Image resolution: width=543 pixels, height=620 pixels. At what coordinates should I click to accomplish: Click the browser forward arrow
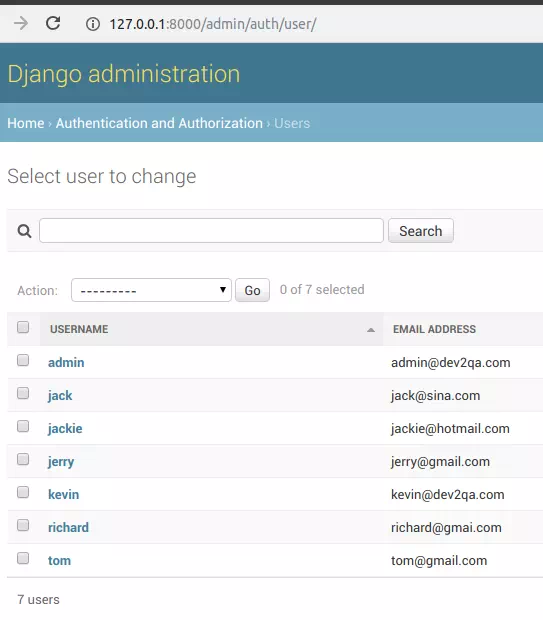coord(21,24)
